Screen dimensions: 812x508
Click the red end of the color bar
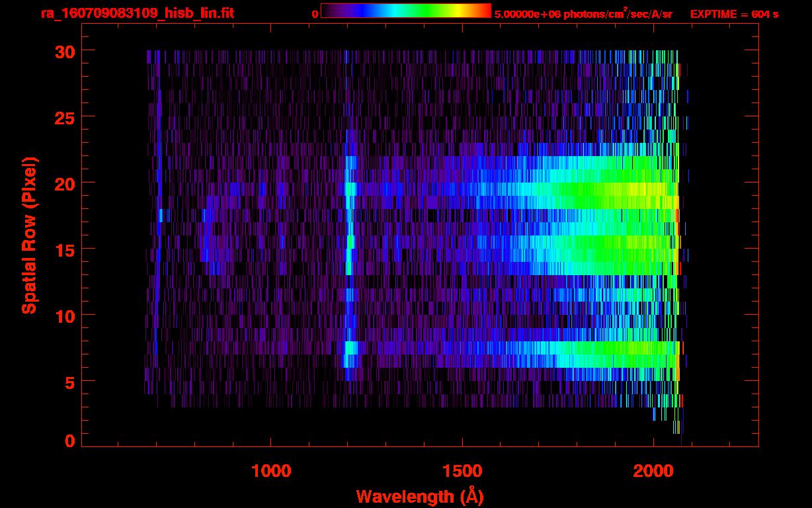[x=486, y=11]
